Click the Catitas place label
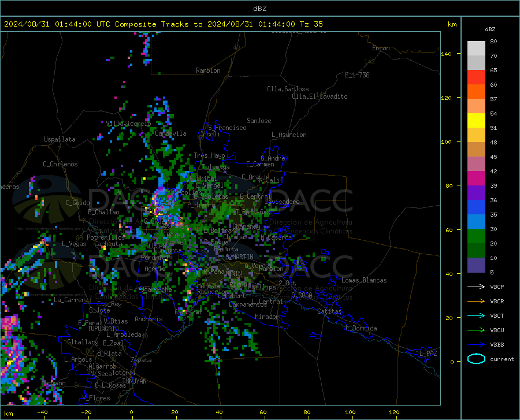Viewport: 520px width, 420px height. pyautogui.click(x=329, y=311)
